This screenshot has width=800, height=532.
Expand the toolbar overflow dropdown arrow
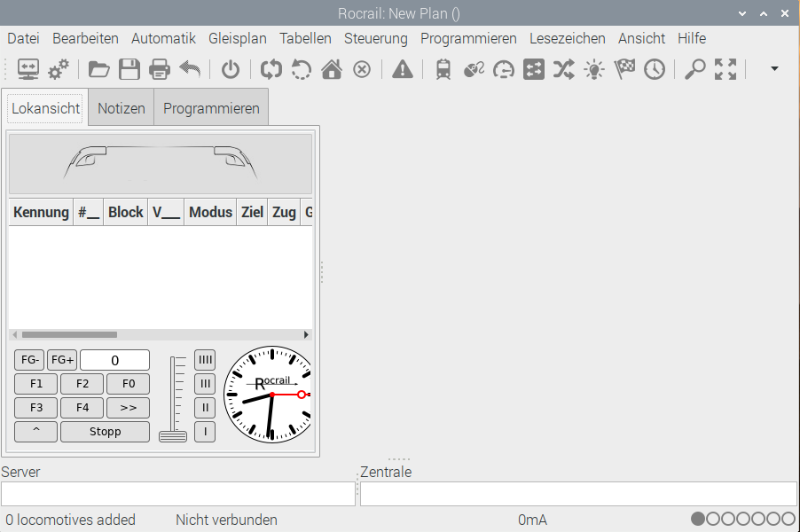pyautogui.click(x=774, y=68)
